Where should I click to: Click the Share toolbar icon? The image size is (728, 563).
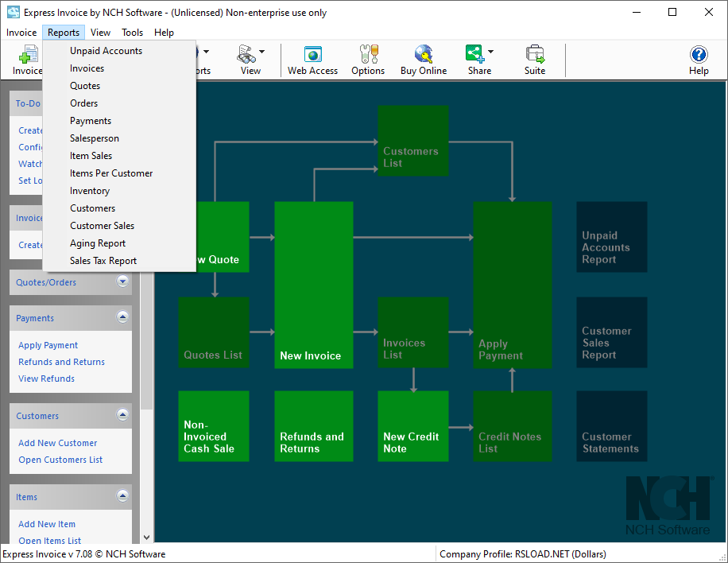[475, 60]
